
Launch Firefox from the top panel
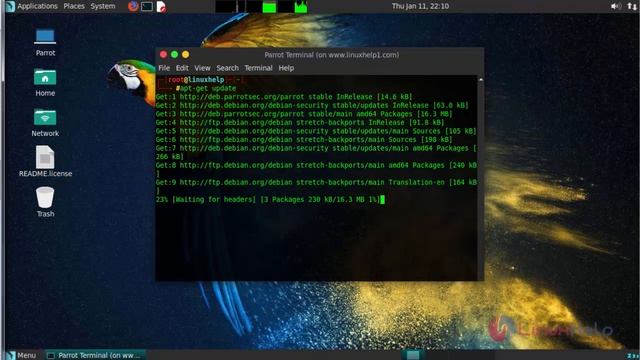tap(133, 6)
